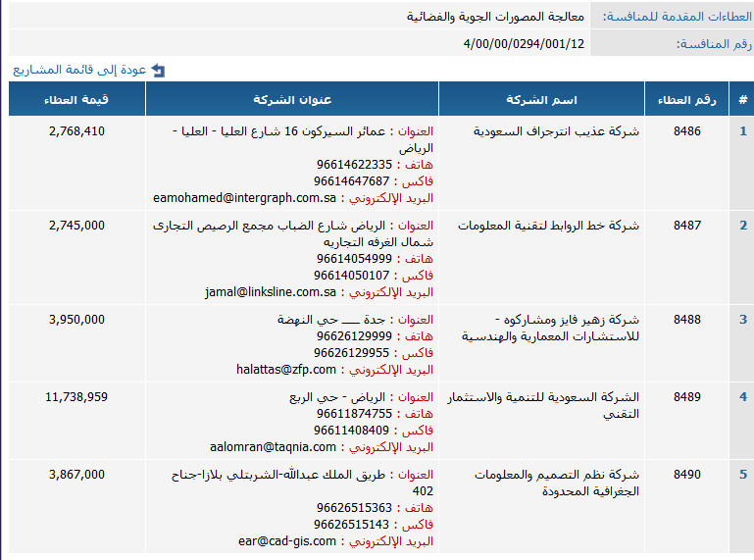Select the عنوان الشركة column header

(x=292, y=100)
